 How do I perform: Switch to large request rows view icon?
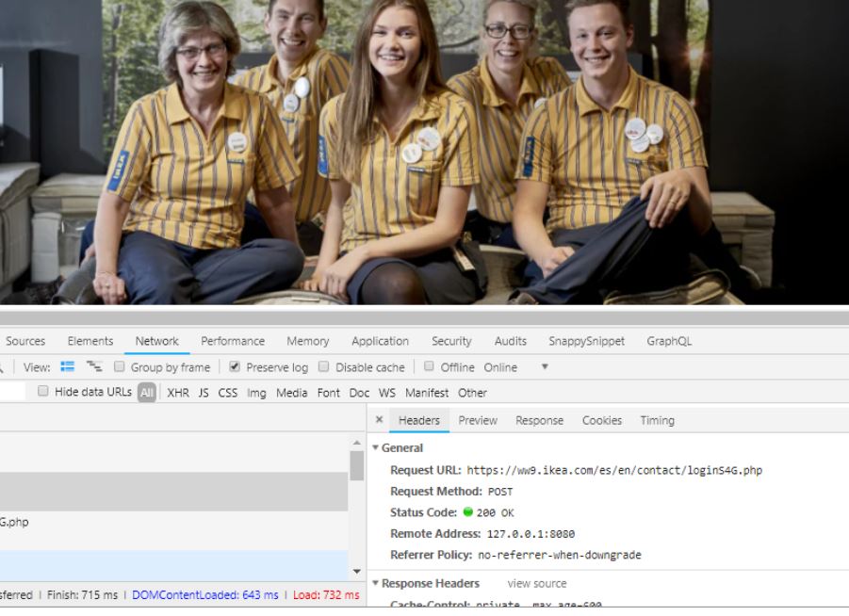tap(66, 367)
